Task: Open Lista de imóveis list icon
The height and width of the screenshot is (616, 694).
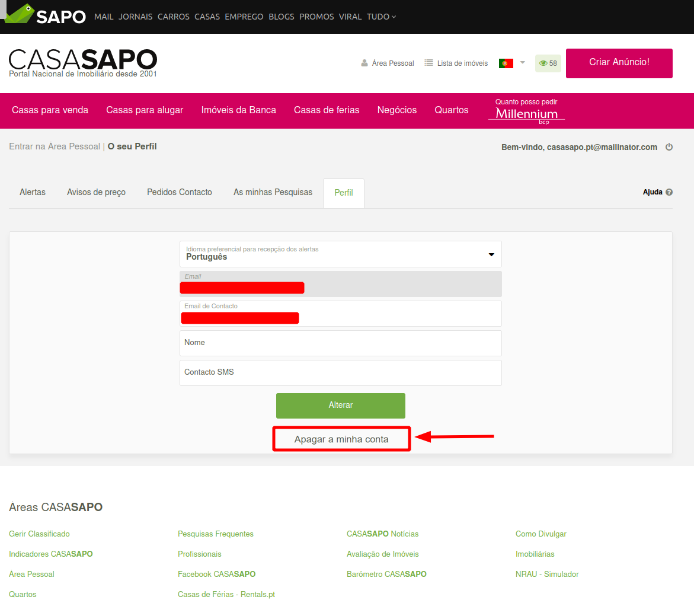Action: (429, 63)
